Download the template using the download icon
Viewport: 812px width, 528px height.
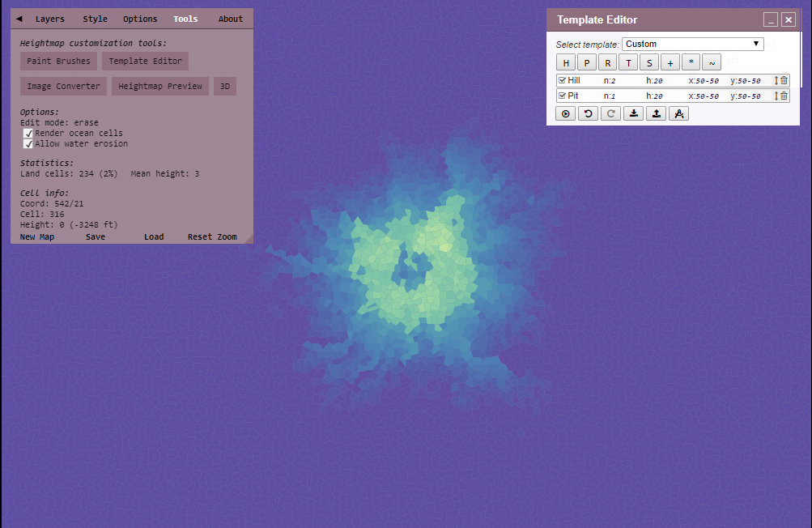(x=633, y=113)
